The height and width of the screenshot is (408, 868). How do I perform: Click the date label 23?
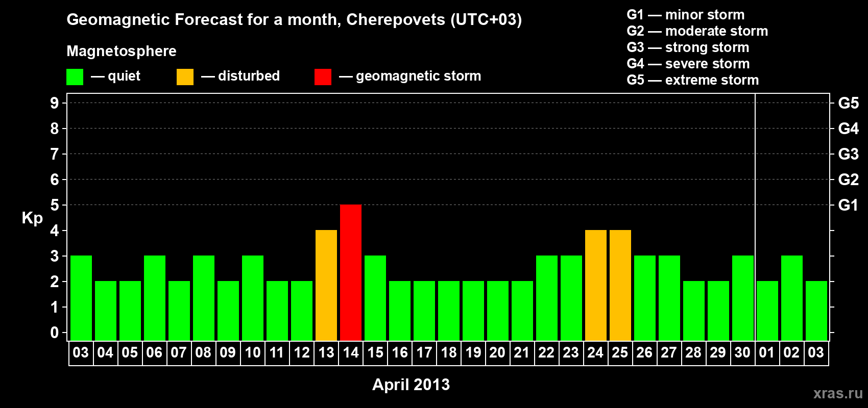tap(571, 352)
